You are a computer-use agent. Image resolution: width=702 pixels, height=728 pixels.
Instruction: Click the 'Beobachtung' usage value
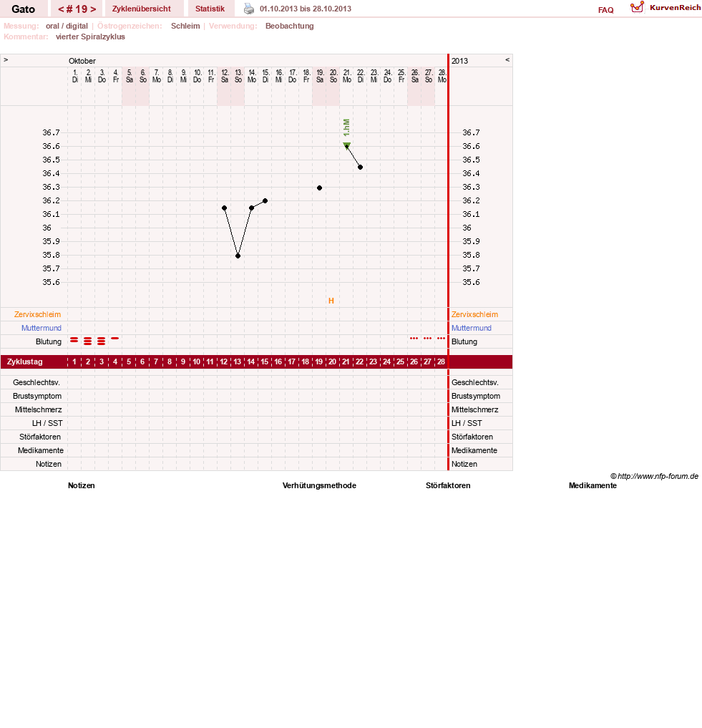click(x=290, y=26)
